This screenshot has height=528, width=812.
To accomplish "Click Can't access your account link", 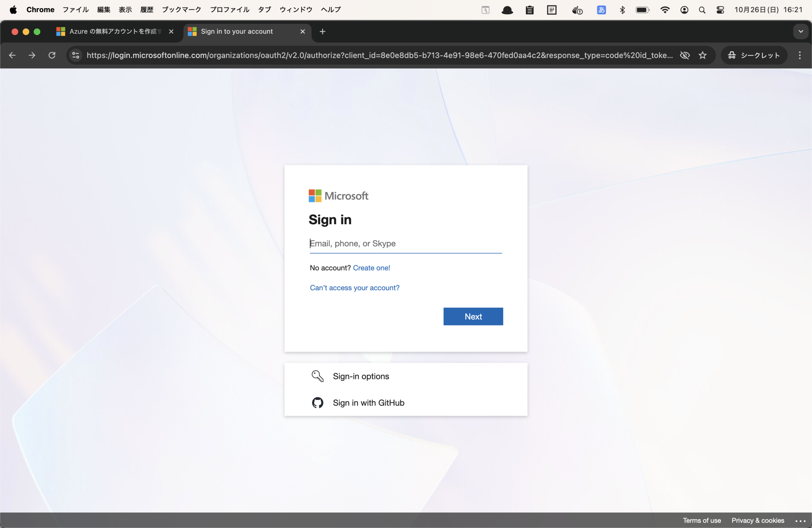I will click(x=355, y=288).
